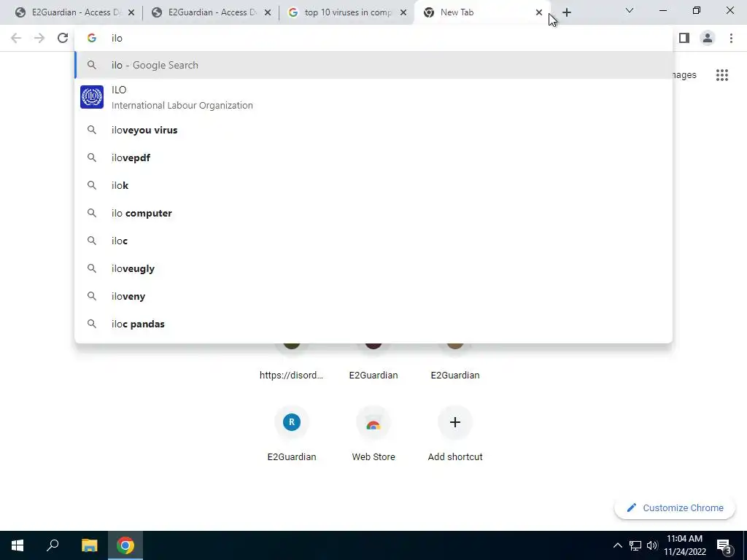Viewport: 747px width, 560px height.
Task: Close the first E2Guardian tab
Action: pos(131,12)
